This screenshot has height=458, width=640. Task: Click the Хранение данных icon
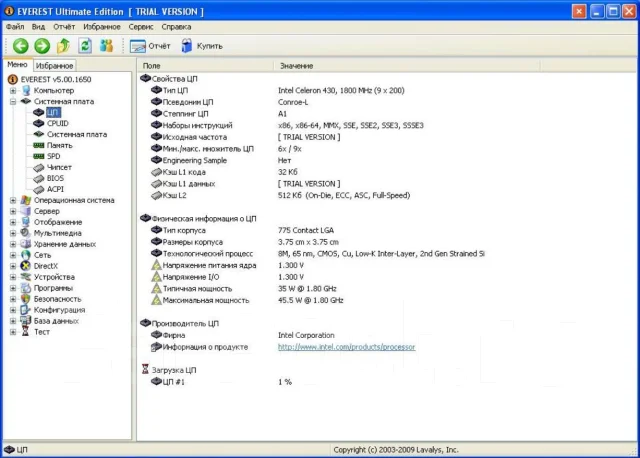(x=26, y=244)
